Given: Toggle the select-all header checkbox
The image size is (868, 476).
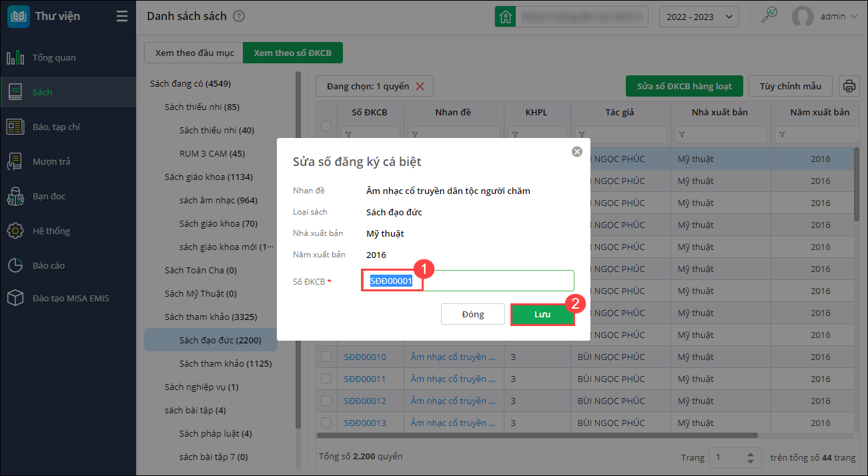Looking at the screenshot, I should [x=326, y=126].
